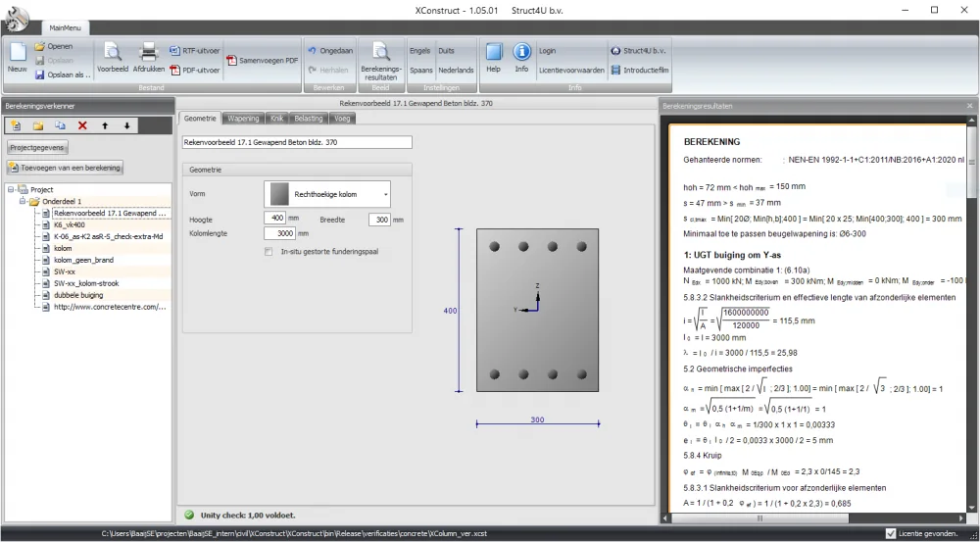Select the kolom tree item
This screenshot has width=980, height=542.
pyautogui.click(x=63, y=248)
